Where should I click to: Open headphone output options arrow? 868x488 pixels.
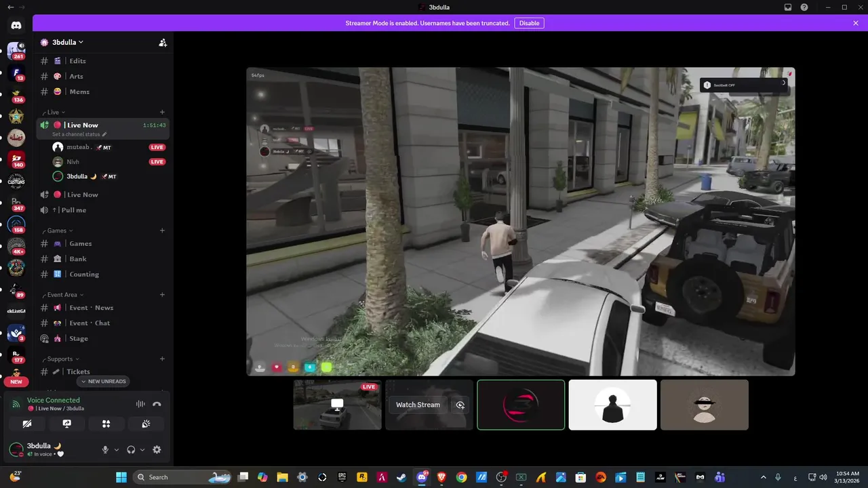(x=142, y=449)
